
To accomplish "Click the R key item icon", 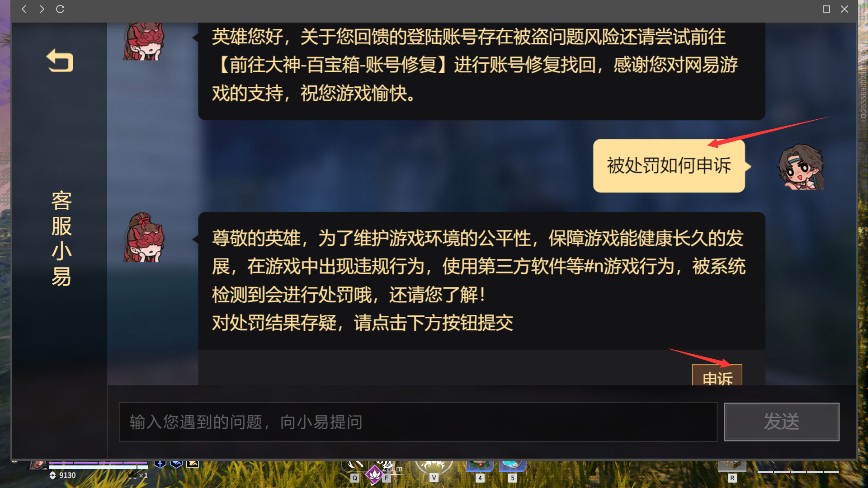I will [732, 466].
